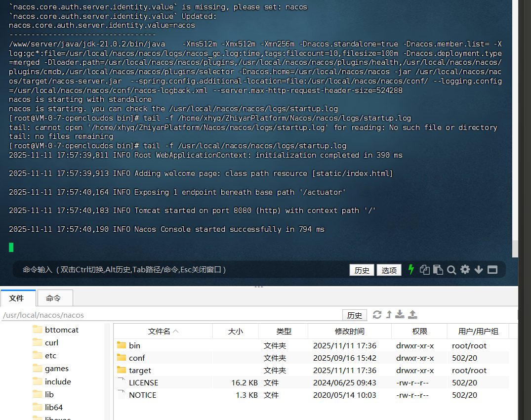Click the paste icon in terminal toolbar

point(438,270)
